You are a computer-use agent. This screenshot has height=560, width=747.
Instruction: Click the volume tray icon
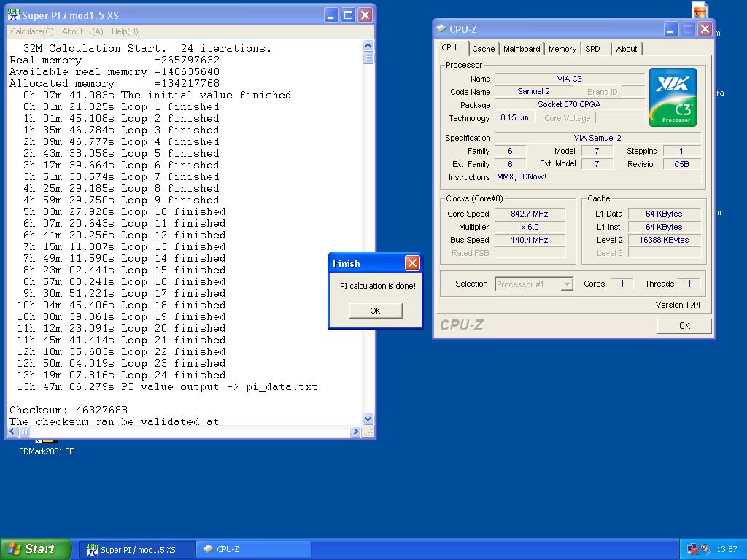tap(705, 550)
